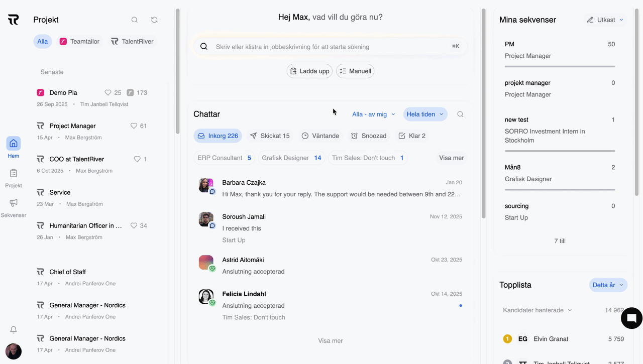Screen dimensions: 643x364
Task: Filter projects by TalentRiver
Action: pos(132,42)
